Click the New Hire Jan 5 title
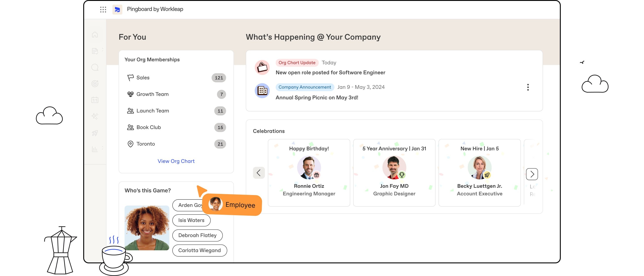Image resolution: width=644 pixels, height=276 pixels. (x=479, y=149)
